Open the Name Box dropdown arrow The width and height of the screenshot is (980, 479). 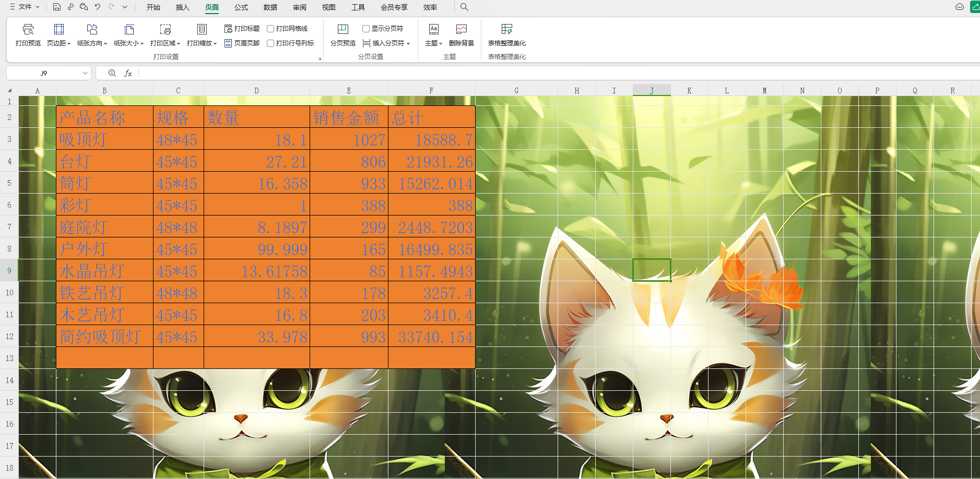[85, 74]
